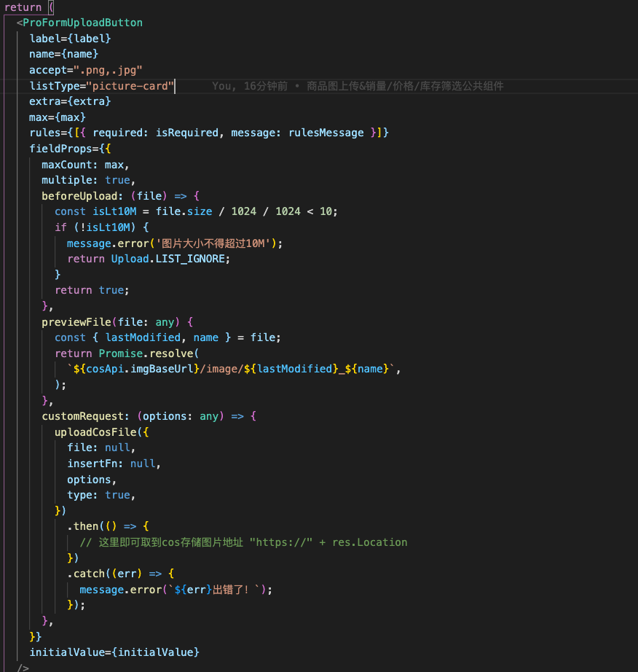The width and height of the screenshot is (638, 672).
Task: Click the git blame annotation "You, 16分钟前"
Action: pyautogui.click(x=250, y=86)
